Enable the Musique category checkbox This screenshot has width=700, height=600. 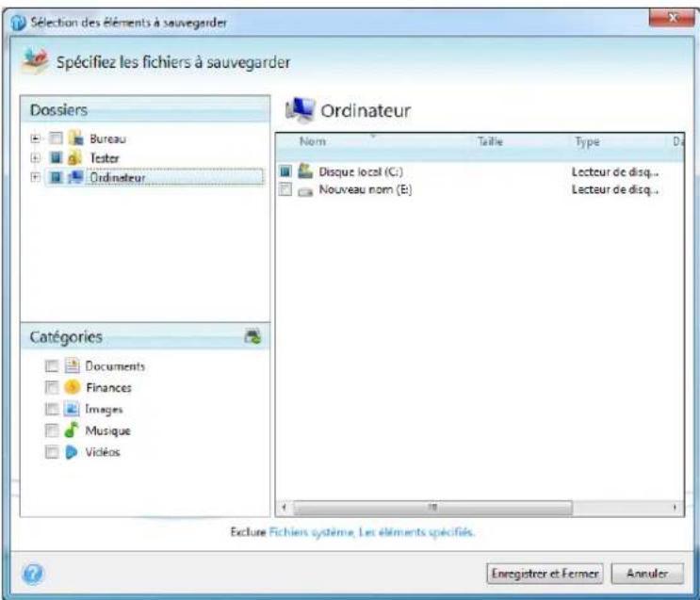point(52,430)
